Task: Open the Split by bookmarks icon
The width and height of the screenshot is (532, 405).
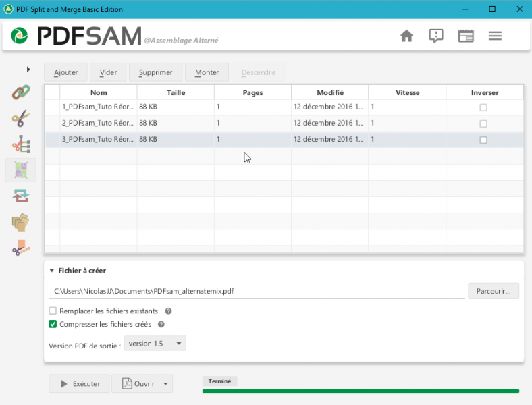Action: coord(21,144)
